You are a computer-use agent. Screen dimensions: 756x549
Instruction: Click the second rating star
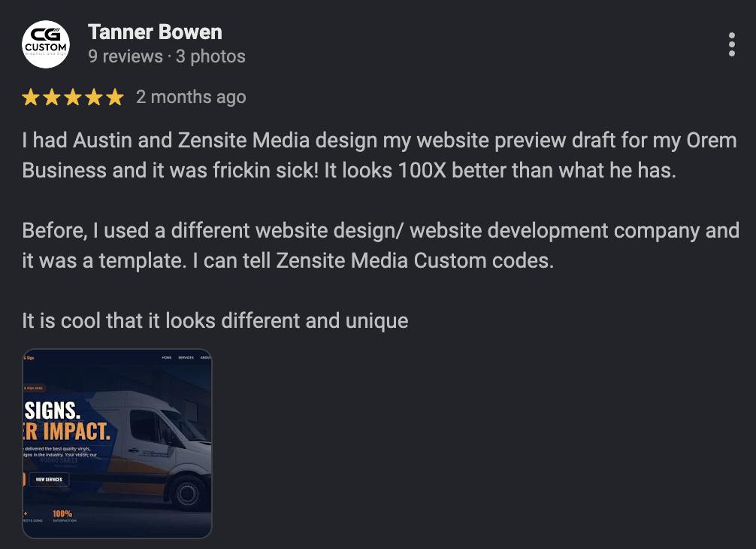pos(51,96)
